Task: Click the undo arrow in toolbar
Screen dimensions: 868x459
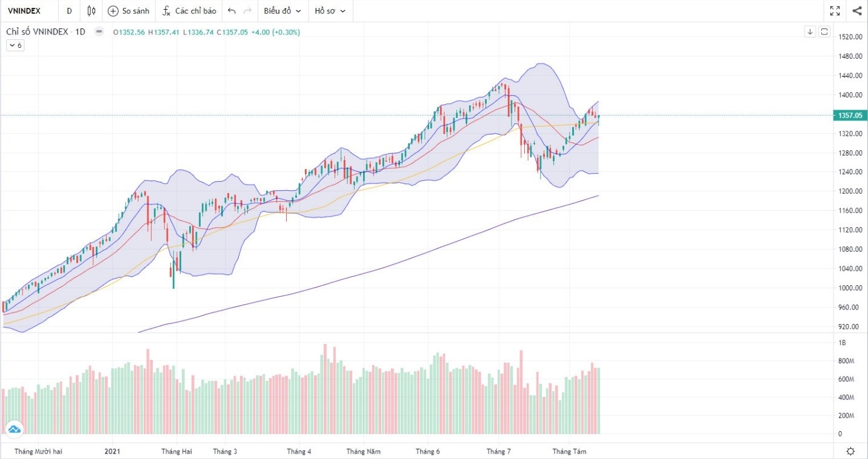Action: click(232, 11)
